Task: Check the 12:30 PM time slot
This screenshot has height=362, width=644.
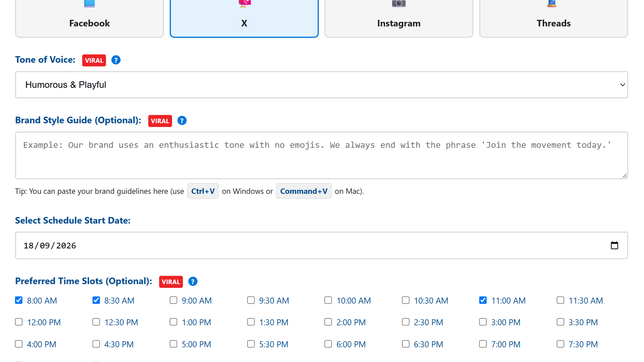Action: (x=96, y=322)
